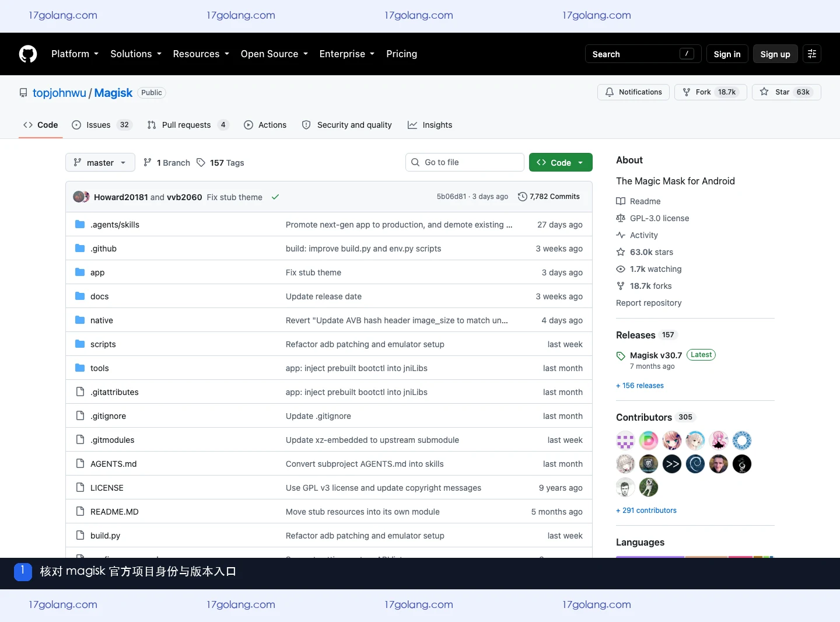Click the header Search box
This screenshot has height=622, width=840.
coord(643,54)
